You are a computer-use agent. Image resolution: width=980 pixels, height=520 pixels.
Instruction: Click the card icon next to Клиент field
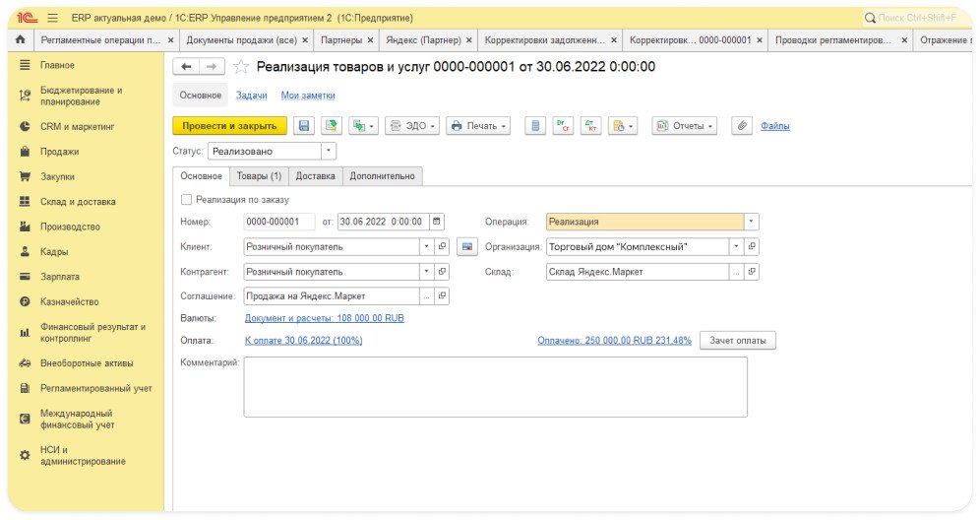468,246
